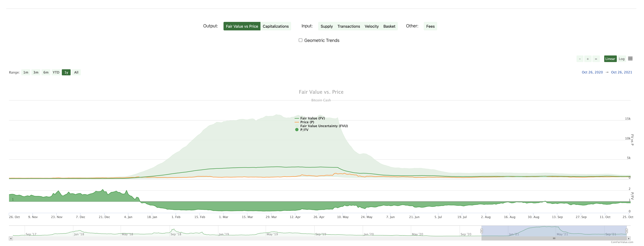Click the navigator scrollbar right arrow

coord(628,238)
